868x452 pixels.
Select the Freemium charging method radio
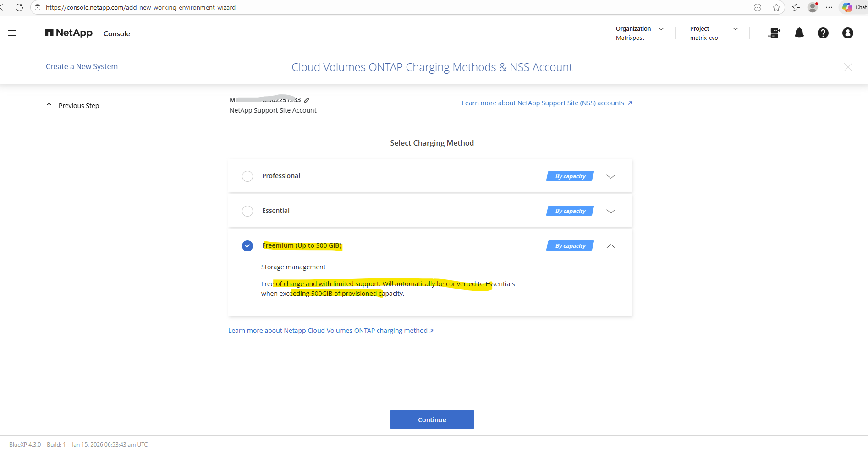coord(247,246)
